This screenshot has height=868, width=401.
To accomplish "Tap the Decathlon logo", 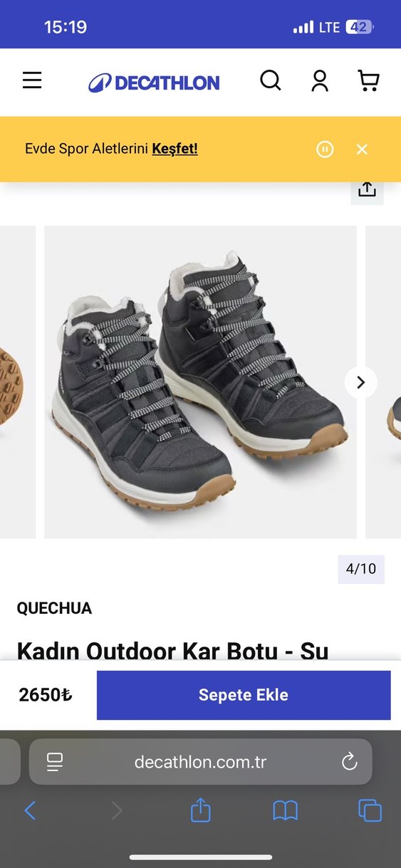I will click(x=154, y=83).
